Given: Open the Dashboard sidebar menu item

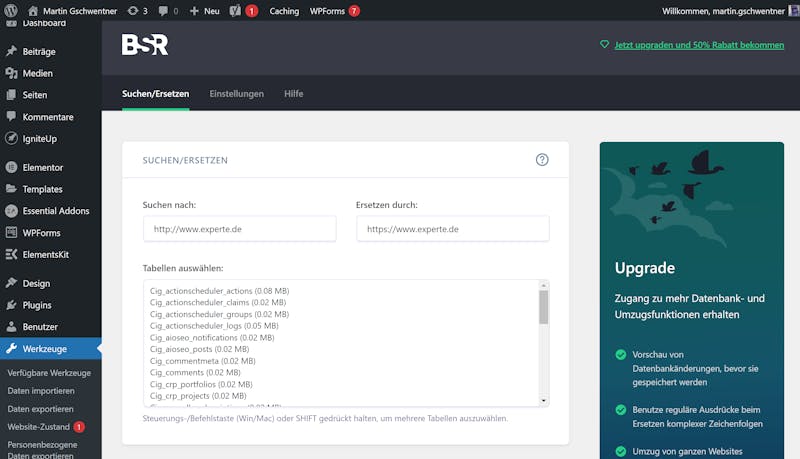Looking at the screenshot, I should (x=44, y=23).
